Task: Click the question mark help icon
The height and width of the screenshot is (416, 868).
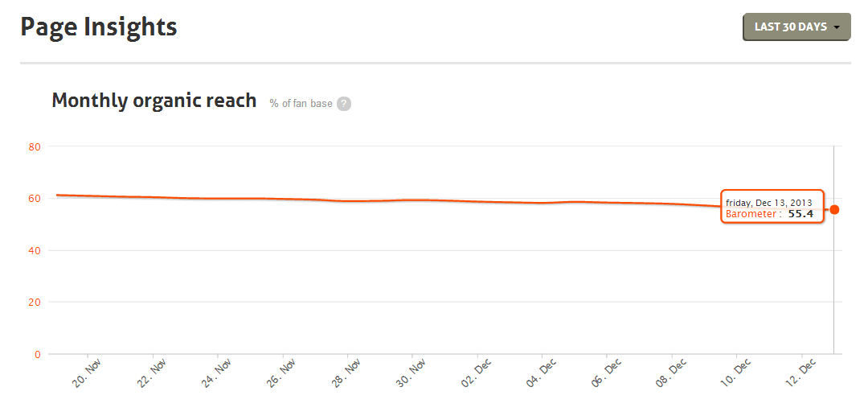Action: [x=344, y=104]
